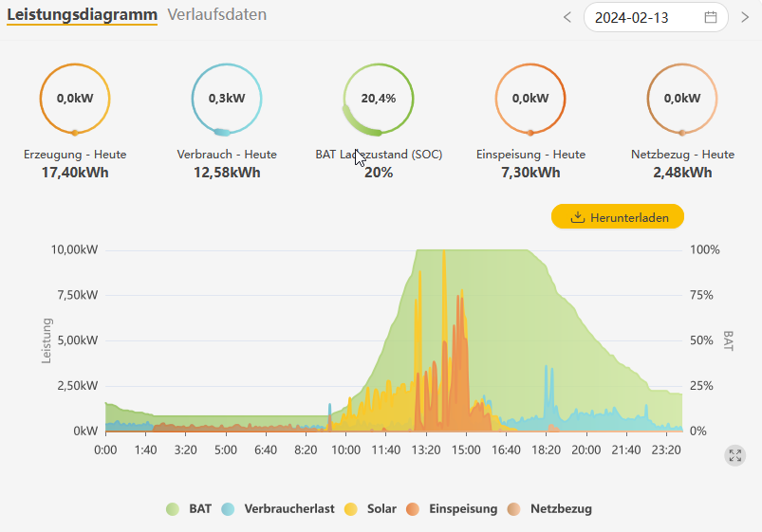Hide Netzbezug series via legend
762x532 pixels.
coord(549,508)
